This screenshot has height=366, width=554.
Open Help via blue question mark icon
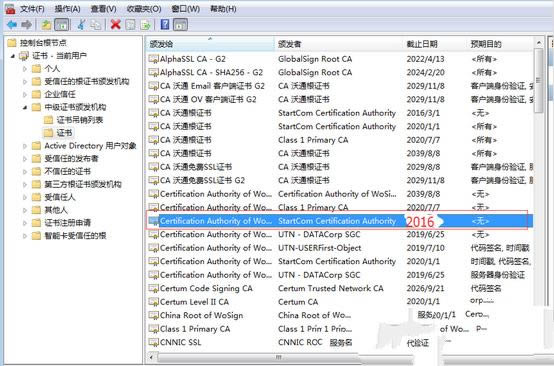click(x=165, y=25)
